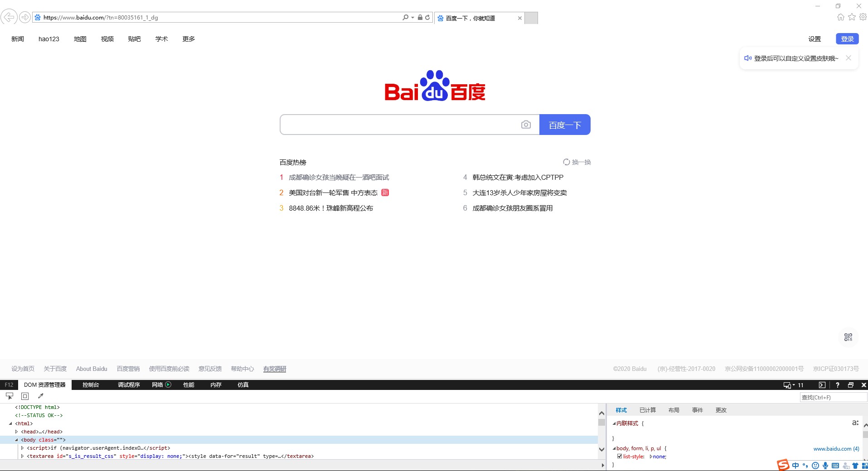
Task: Collapse the html node in DOM tree
Action: (x=10, y=423)
